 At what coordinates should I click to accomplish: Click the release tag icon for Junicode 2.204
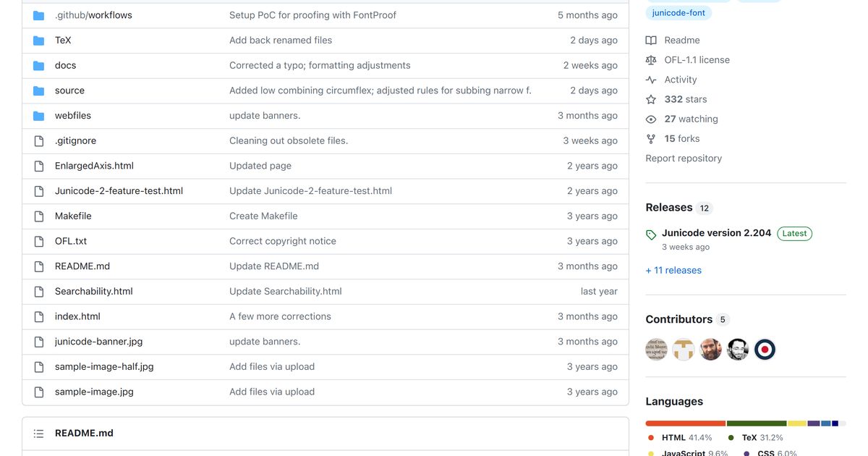[650, 233]
